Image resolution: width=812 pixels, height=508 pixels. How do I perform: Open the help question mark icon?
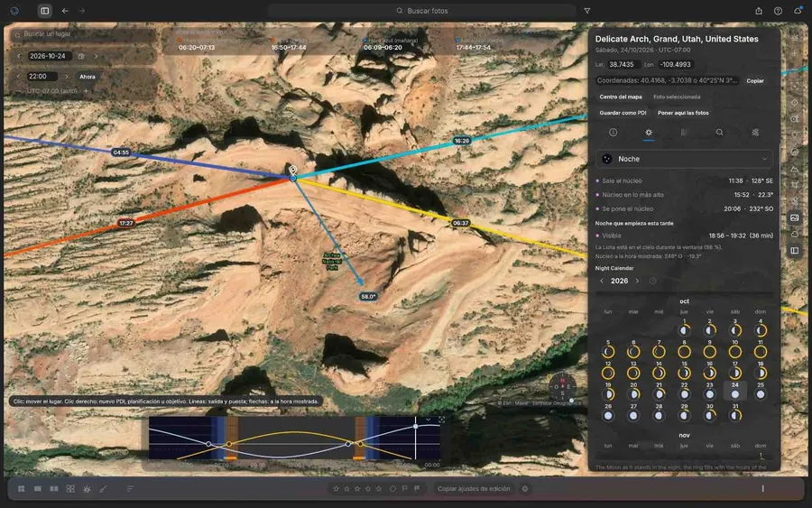pos(778,10)
